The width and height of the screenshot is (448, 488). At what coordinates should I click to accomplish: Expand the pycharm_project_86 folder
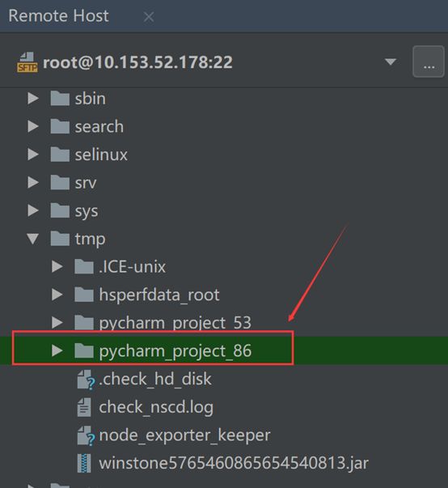click(x=57, y=350)
